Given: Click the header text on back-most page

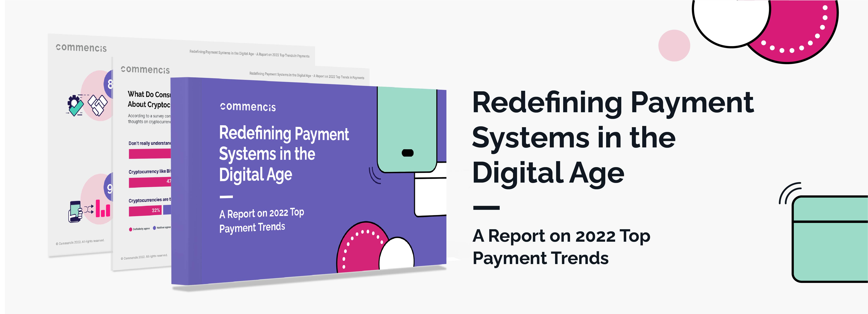Looking at the screenshot, I should point(249,54).
